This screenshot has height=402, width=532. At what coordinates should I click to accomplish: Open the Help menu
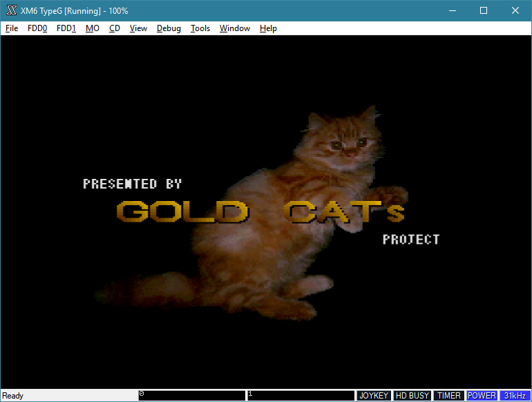point(268,28)
